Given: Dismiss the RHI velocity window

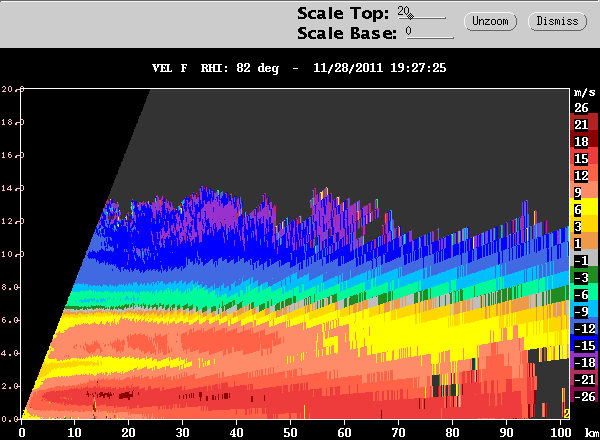Looking at the screenshot, I should click(x=557, y=21).
